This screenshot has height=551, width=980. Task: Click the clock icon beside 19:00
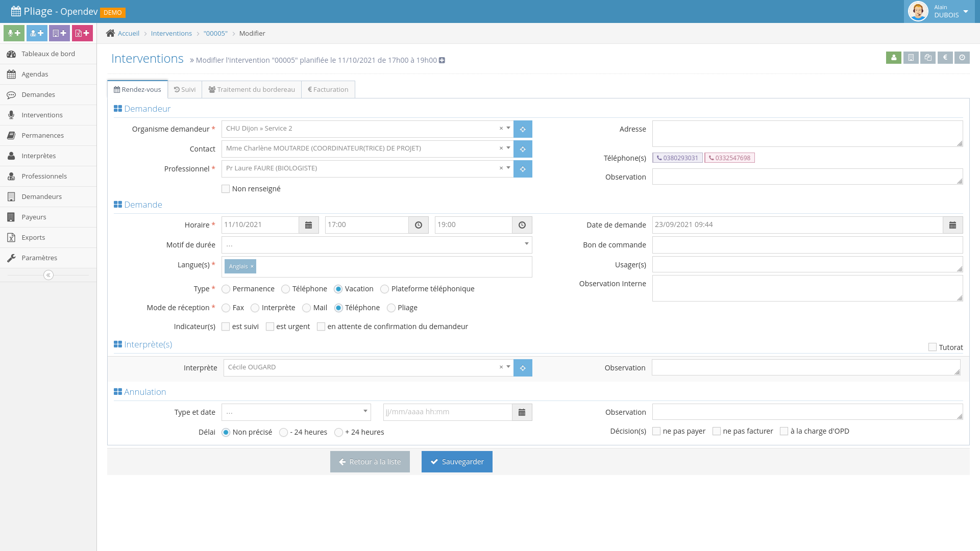pos(522,225)
